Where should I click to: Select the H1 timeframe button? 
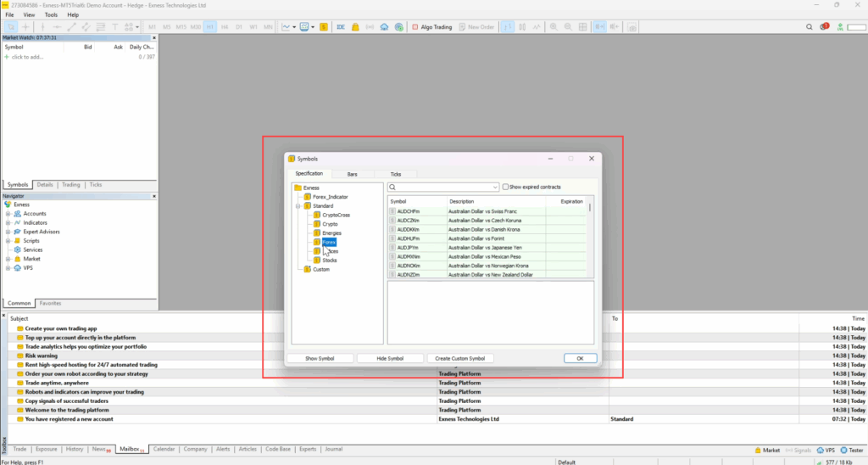(209, 27)
